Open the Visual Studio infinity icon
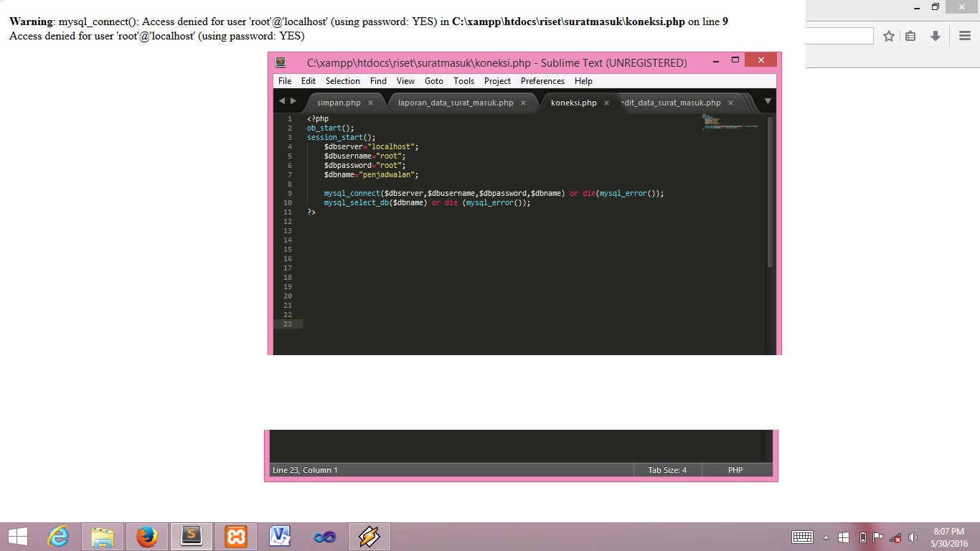Screen dimensions: 980x551 pyautogui.click(x=325, y=537)
